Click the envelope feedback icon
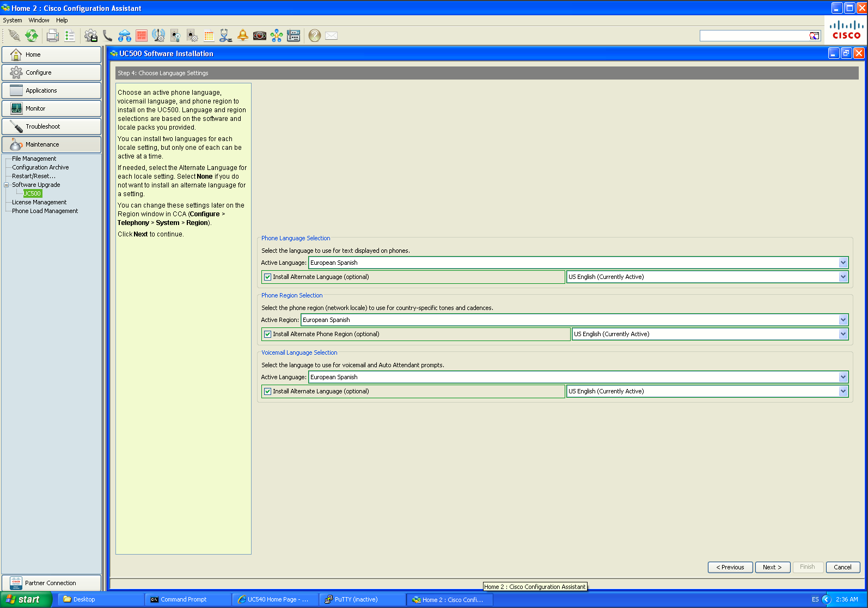This screenshot has width=868, height=608. click(x=332, y=36)
